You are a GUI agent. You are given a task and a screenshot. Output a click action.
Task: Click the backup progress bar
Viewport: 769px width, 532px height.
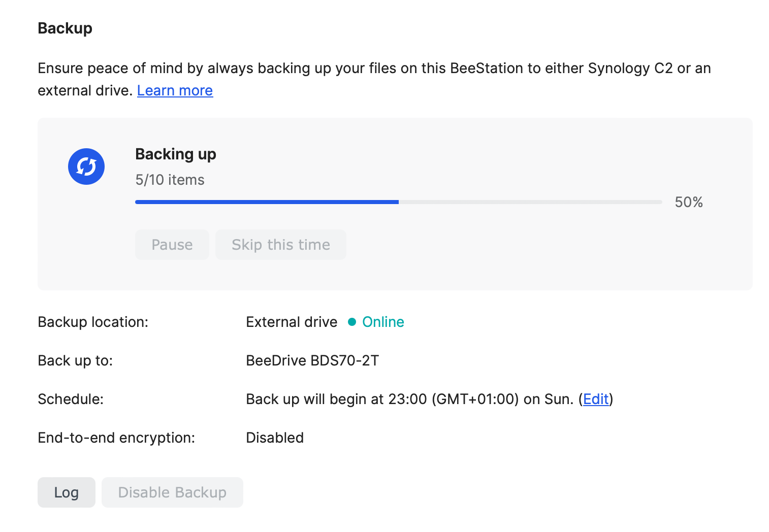pos(399,202)
